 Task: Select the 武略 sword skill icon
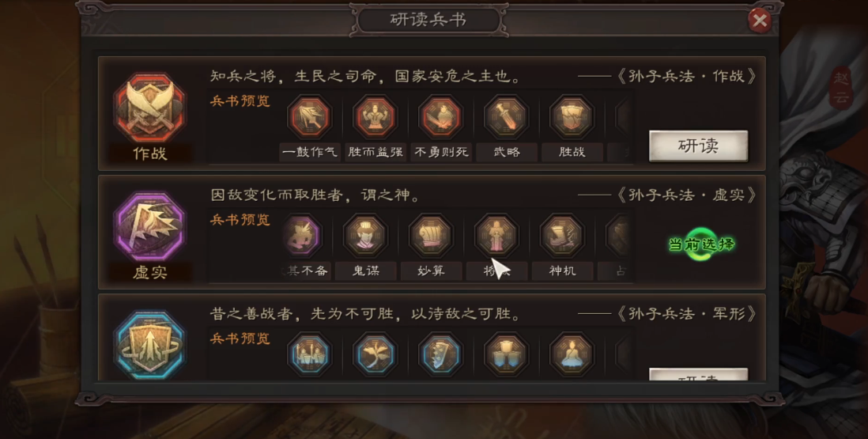[506, 117]
